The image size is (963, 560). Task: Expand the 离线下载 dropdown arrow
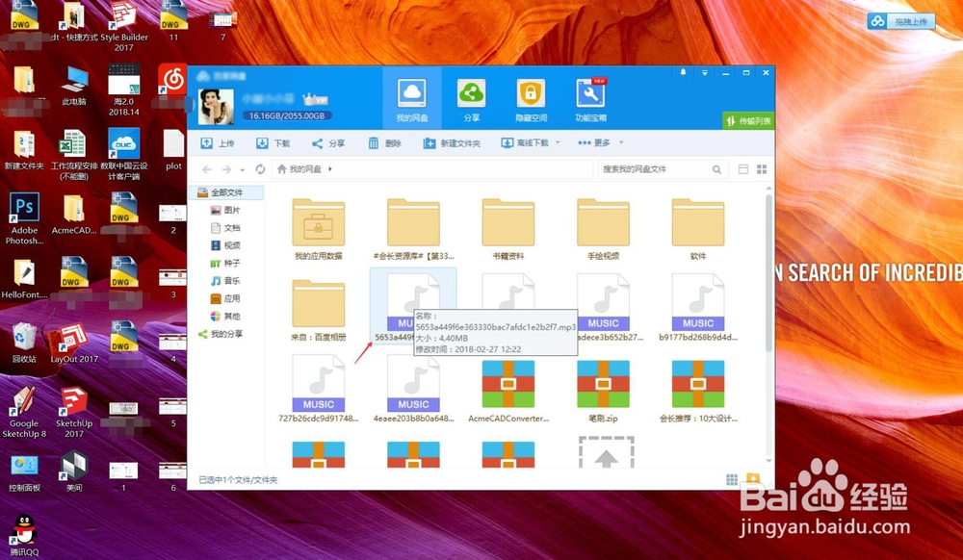click(x=558, y=142)
